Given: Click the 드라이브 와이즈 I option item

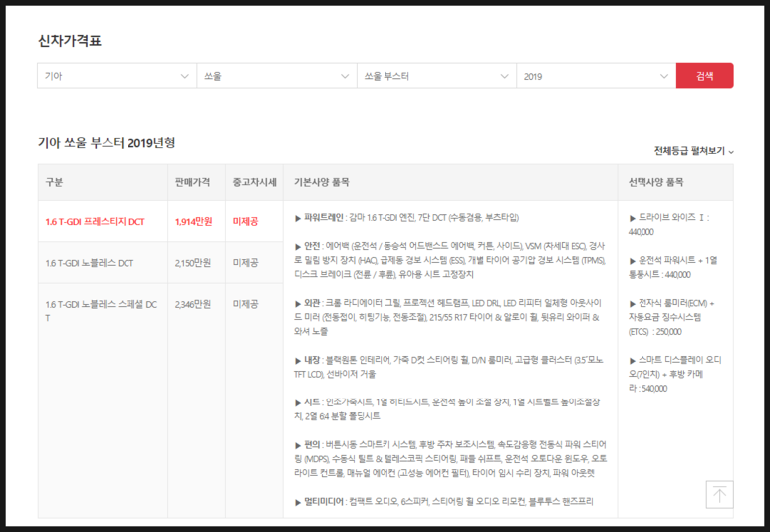Looking at the screenshot, I should pyautogui.click(x=670, y=224).
